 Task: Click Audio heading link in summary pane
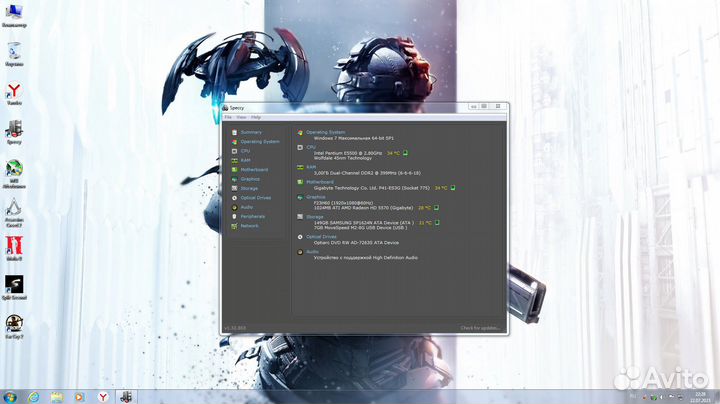[x=312, y=252]
